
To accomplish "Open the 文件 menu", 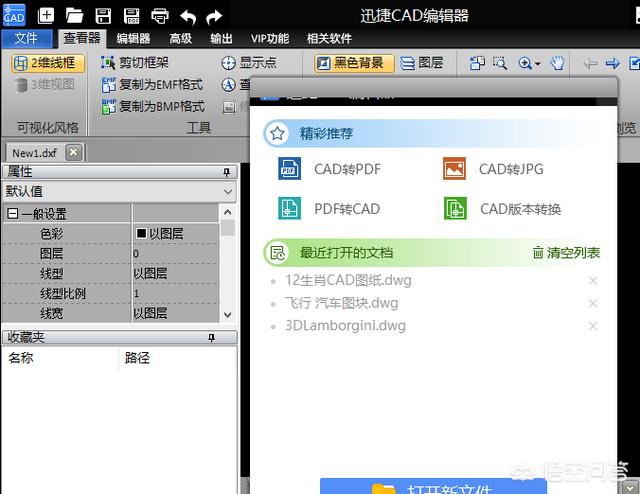I will point(27,38).
